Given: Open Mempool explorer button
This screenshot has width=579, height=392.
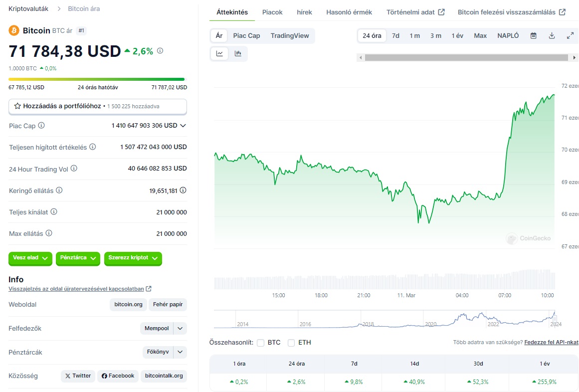Looking at the screenshot, I should coord(157,329).
